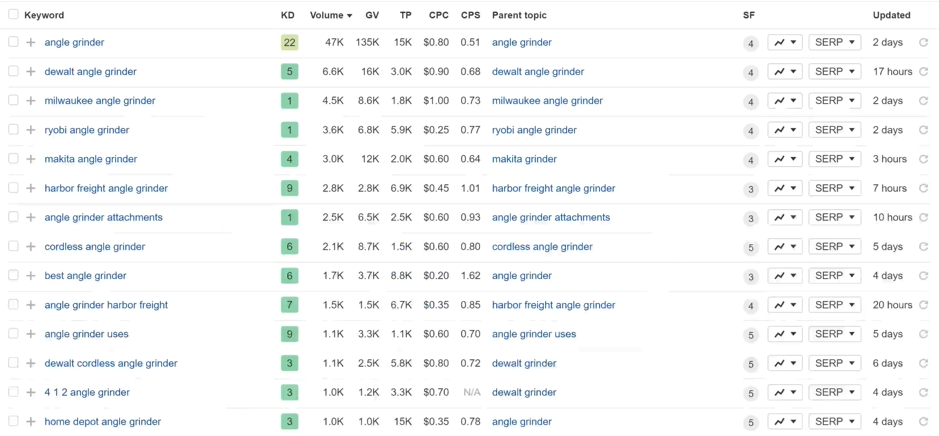
Task: Open parent topic 'makita grinder' link
Action: click(525, 159)
